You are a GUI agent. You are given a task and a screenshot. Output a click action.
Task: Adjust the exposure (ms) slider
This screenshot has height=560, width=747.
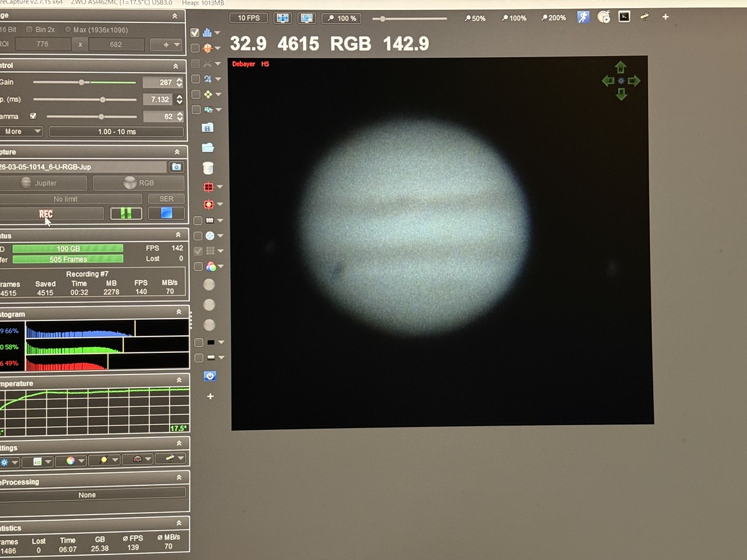click(x=85, y=100)
